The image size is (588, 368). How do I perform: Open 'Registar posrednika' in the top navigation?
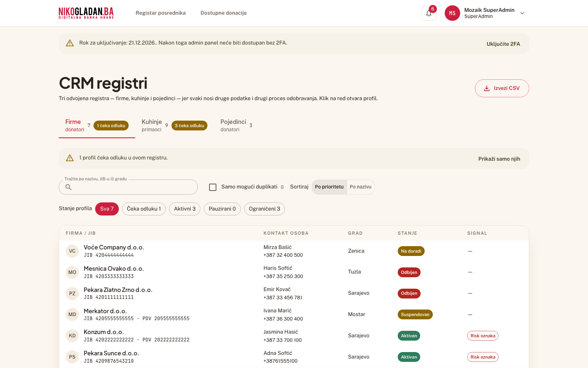[x=160, y=13]
